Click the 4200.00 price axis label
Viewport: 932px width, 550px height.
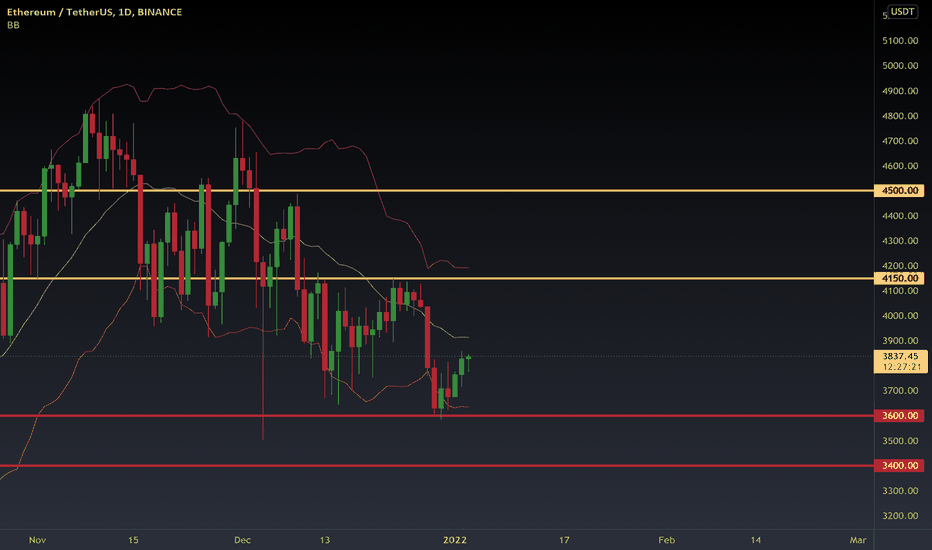tap(900, 266)
